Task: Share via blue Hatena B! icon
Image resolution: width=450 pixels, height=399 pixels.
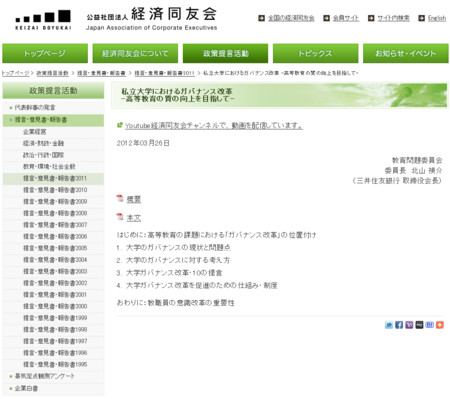Action: pos(430,325)
